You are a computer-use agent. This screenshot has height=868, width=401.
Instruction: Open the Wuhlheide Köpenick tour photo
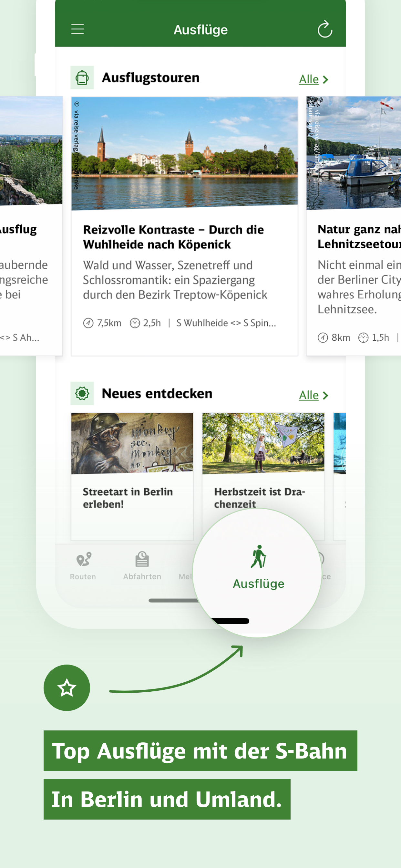pos(184,153)
